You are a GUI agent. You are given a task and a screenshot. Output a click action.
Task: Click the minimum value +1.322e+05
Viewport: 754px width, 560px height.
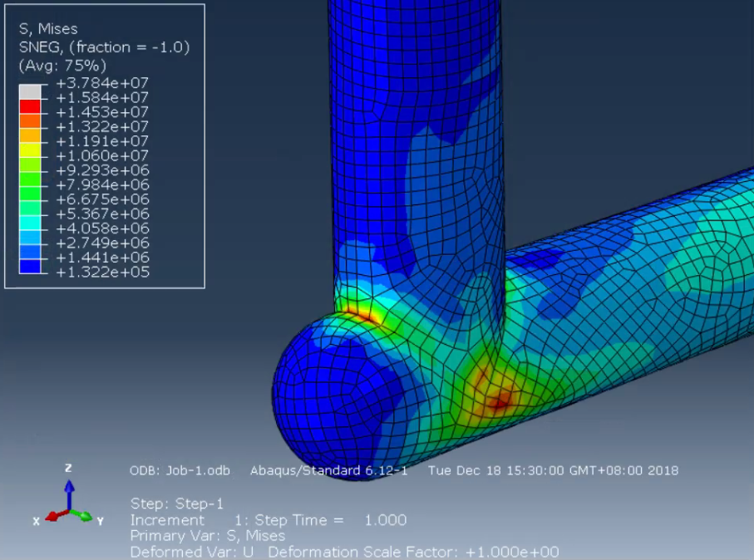(x=102, y=272)
